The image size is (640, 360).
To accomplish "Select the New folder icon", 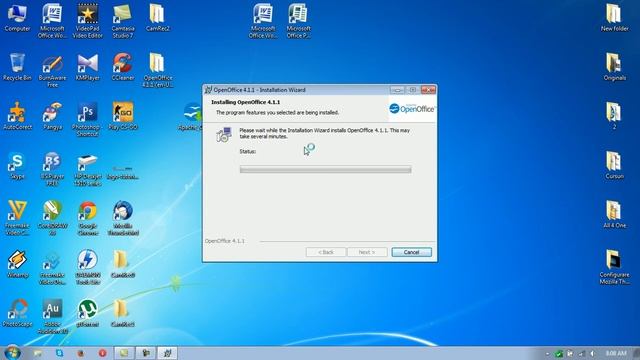I will 614,17.
